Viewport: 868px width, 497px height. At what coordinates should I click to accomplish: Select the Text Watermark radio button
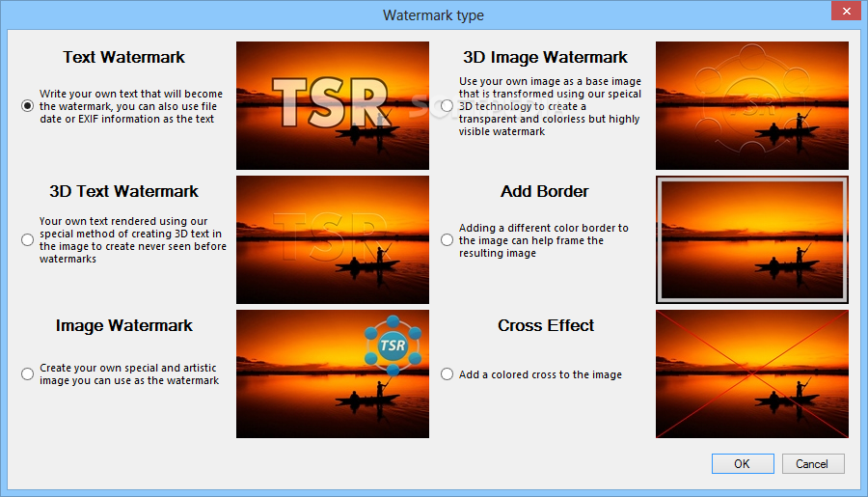click(27, 106)
